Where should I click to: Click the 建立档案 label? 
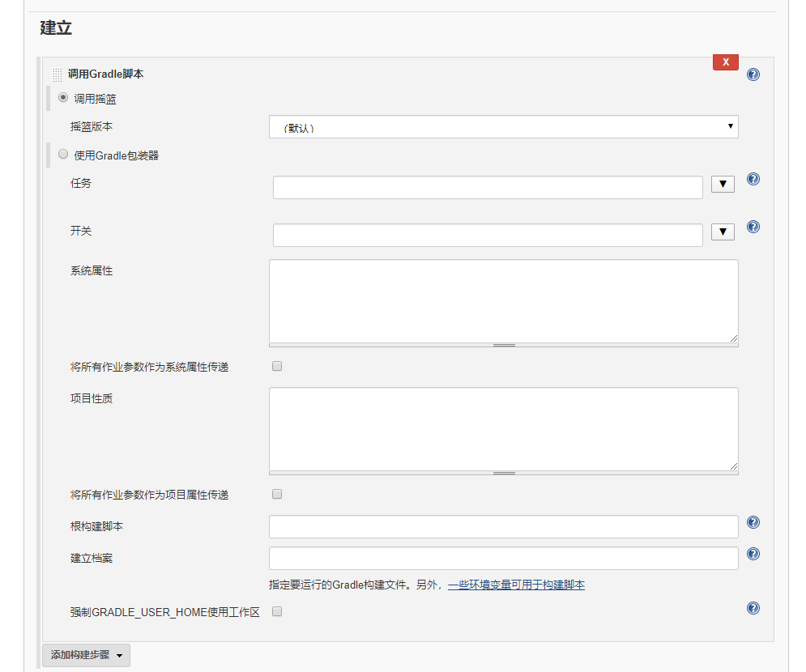coord(92,558)
